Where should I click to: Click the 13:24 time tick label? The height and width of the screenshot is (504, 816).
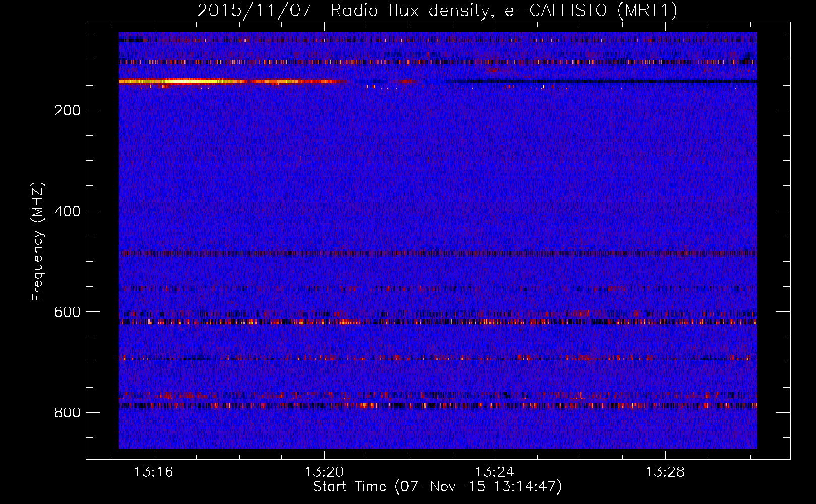click(495, 472)
